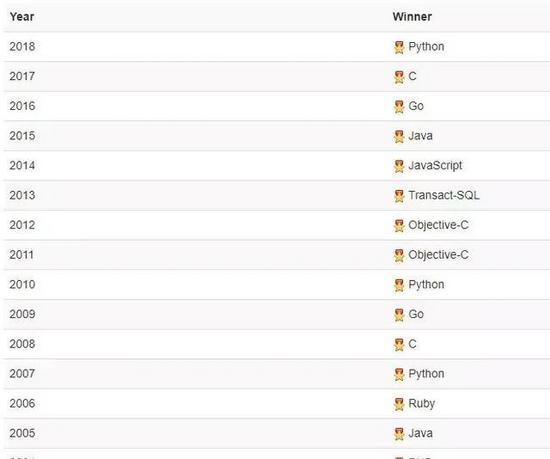
Task: Click the Python winner text for 2010
Action: [426, 284]
